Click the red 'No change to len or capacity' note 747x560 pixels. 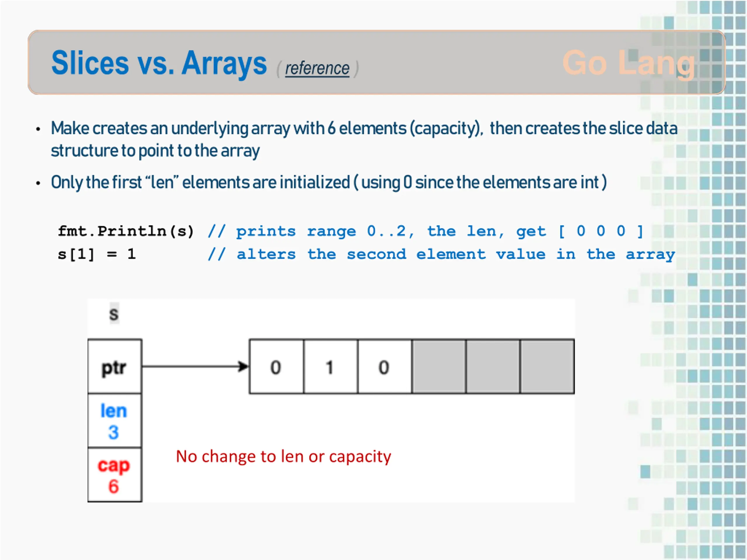[283, 457]
